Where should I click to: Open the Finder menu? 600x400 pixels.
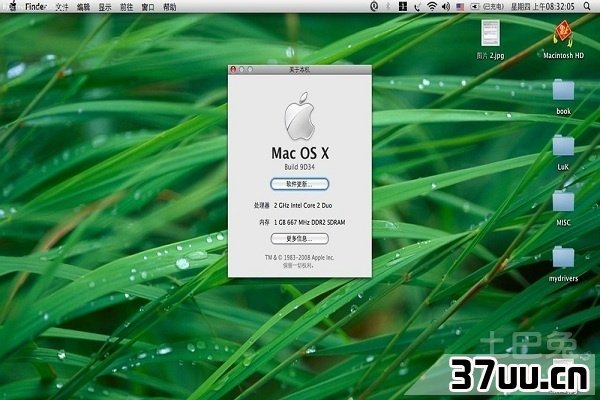point(36,7)
